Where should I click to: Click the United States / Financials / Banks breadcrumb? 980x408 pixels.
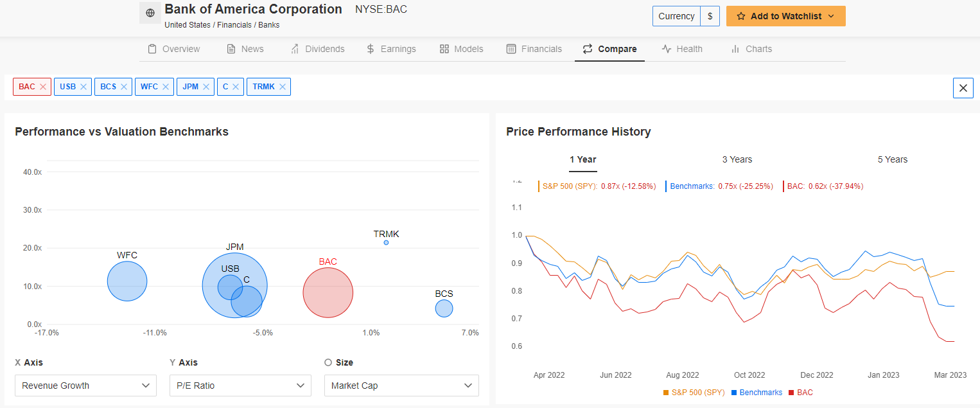click(x=222, y=25)
